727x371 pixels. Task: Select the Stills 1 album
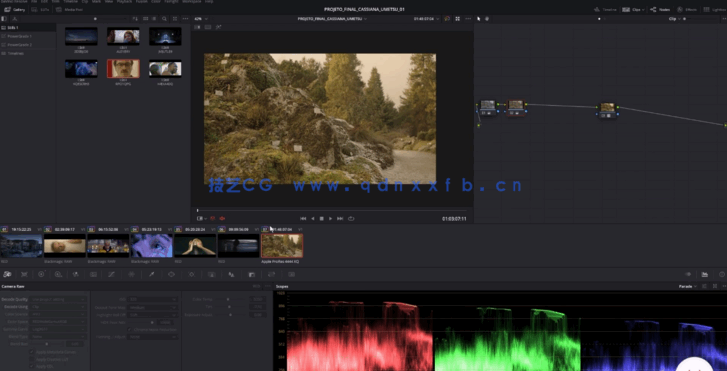point(28,27)
